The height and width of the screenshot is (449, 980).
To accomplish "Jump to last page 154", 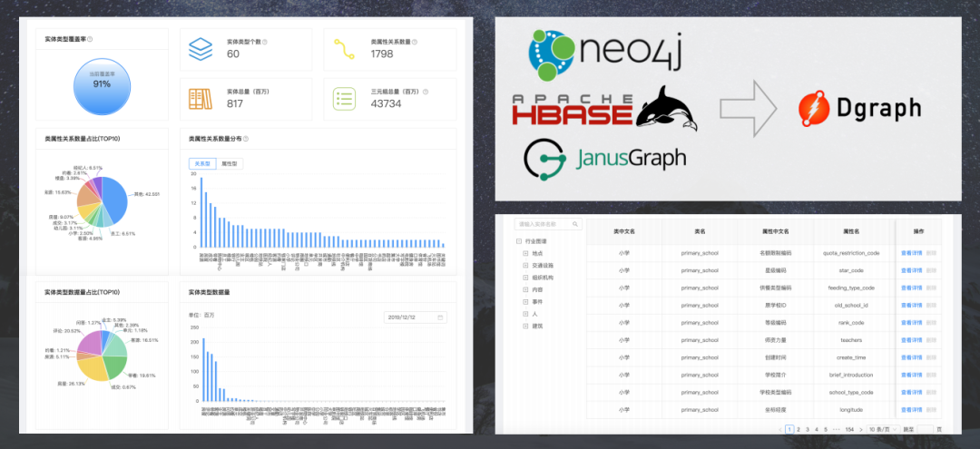I will [849, 429].
